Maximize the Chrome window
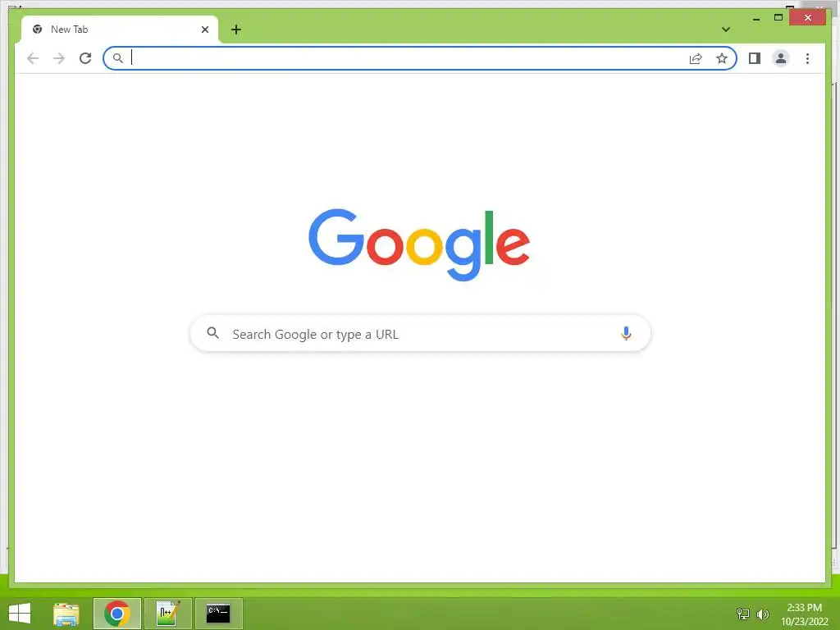The height and width of the screenshot is (630, 840). tap(778, 18)
